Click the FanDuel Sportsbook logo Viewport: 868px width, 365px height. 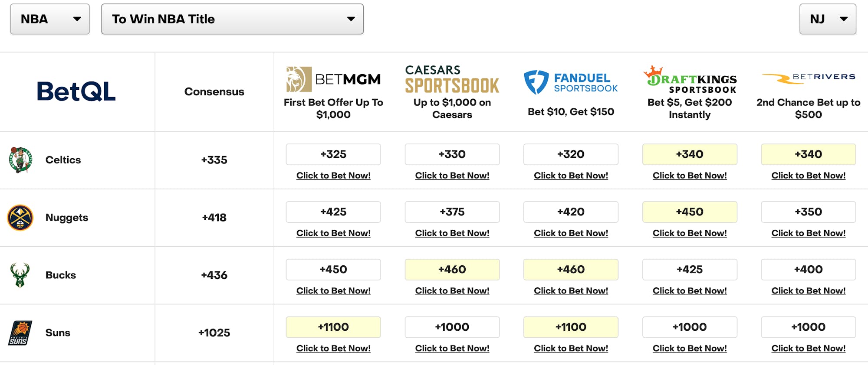[571, 82]
